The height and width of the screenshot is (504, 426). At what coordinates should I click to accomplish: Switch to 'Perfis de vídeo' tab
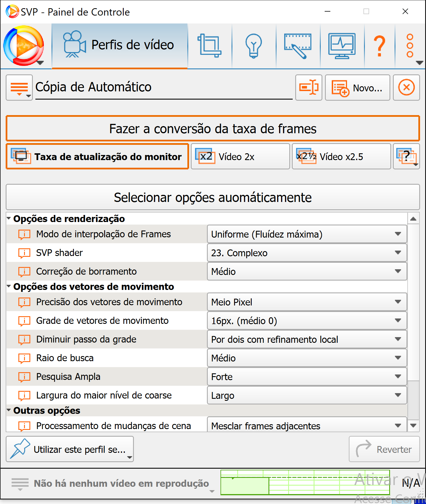(x=119, y=46)
